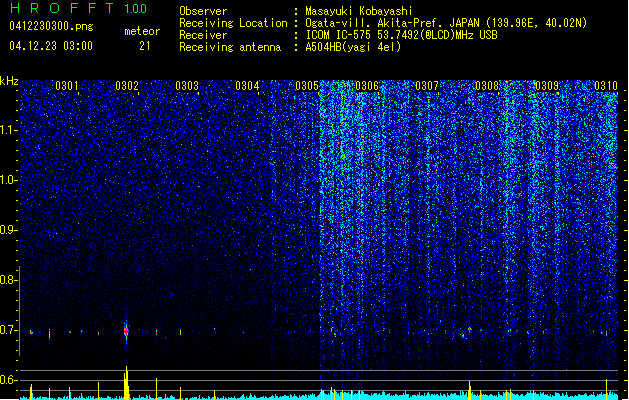Click the 0303 time marker
The image size is (629, 400).
coord(187,86)
